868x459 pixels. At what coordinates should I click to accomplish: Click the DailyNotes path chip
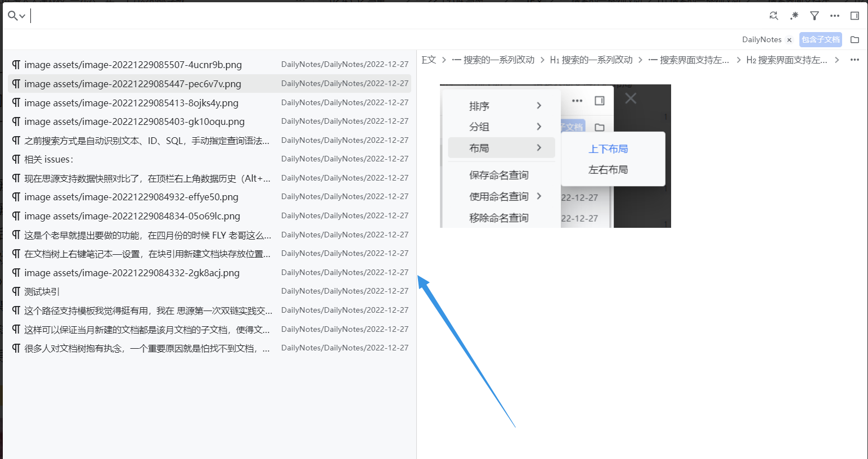762,39
